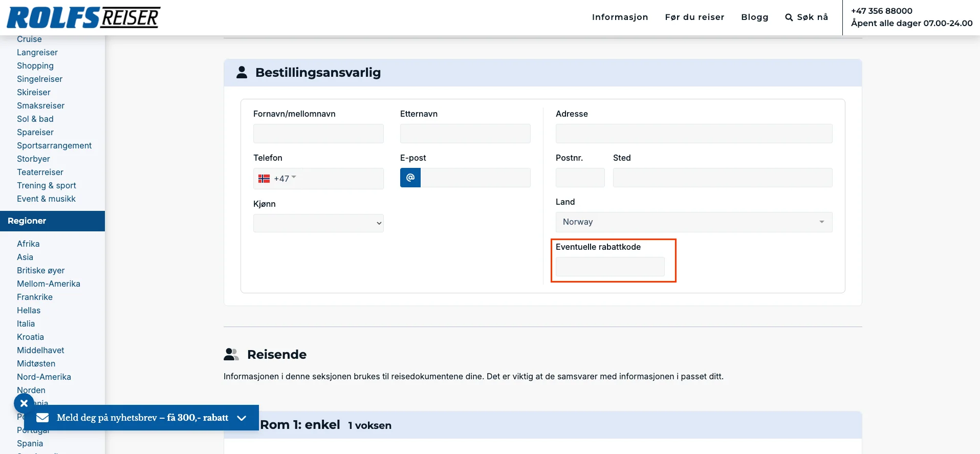Click into the Adresse text field
980x454 pixels.
click(x=694, y=134)
